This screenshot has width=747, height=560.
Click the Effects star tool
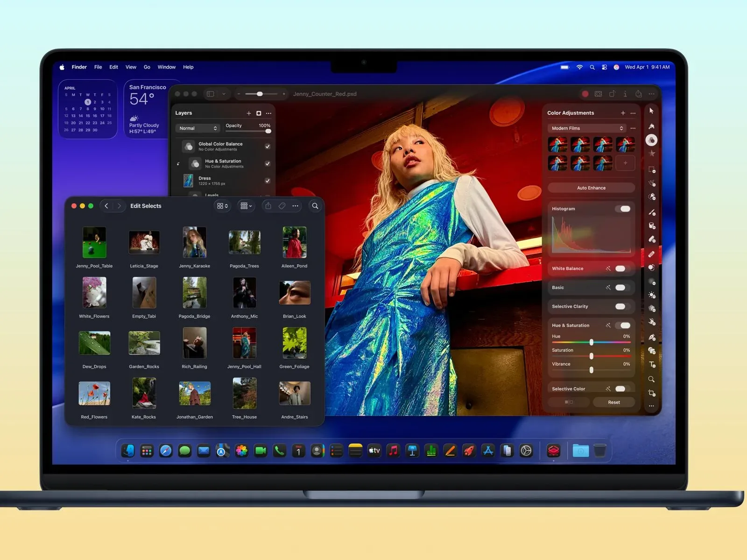(x=652, y=154)
